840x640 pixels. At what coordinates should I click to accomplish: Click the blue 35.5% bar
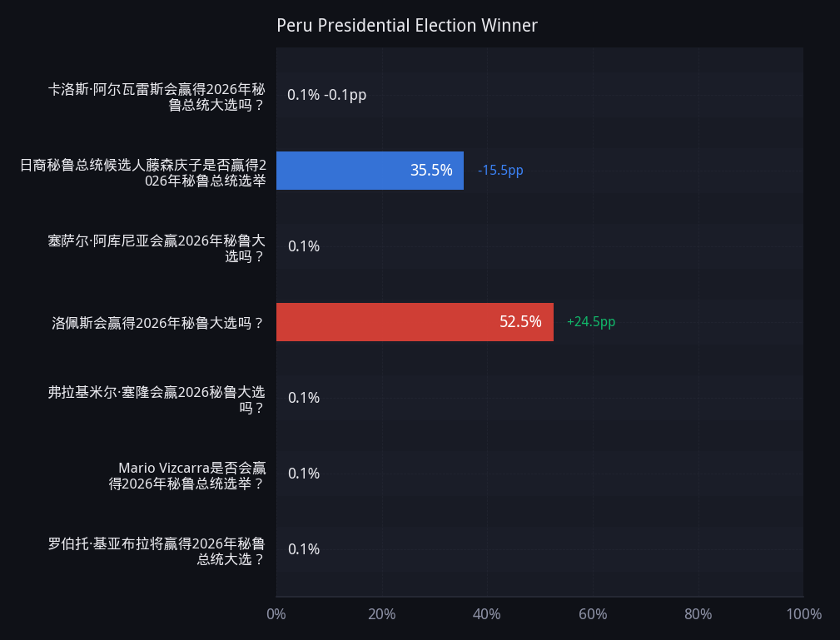coord(370,171)
